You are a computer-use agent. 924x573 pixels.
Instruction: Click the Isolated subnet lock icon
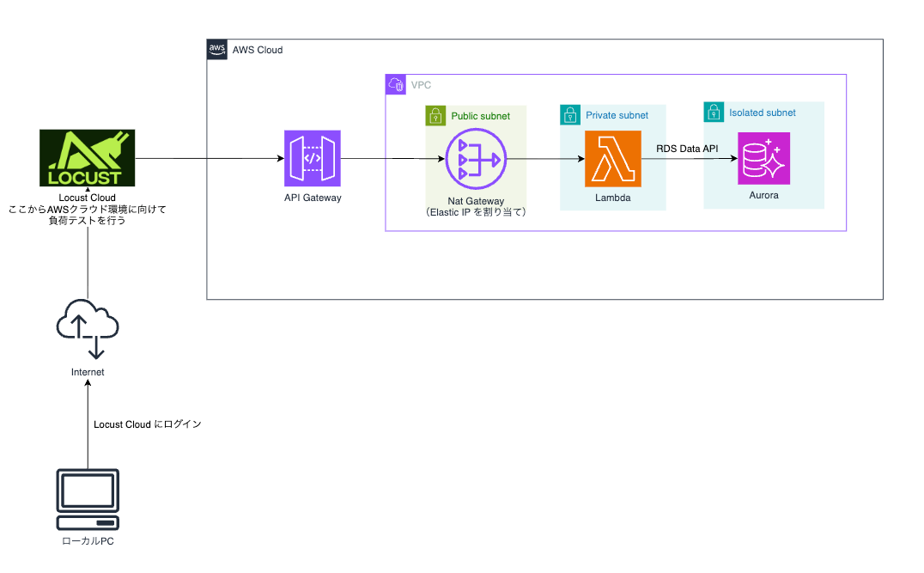(714, 112)
